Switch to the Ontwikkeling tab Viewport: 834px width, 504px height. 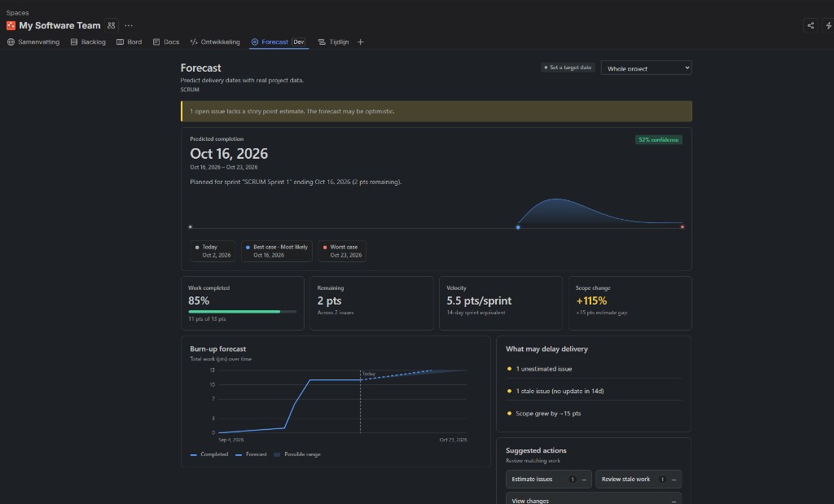click(x=215, y=42)
